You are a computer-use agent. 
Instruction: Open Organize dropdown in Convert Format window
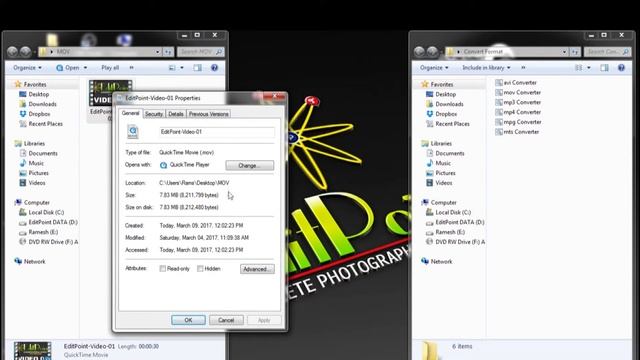point(434,68)
